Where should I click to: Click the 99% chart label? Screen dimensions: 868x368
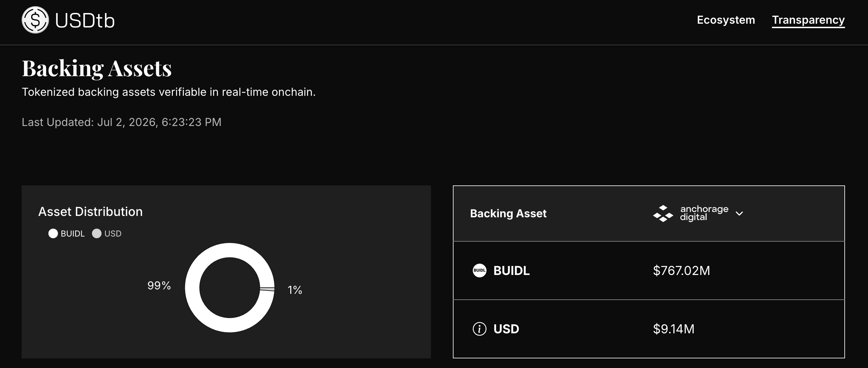(x=159, y=286)
